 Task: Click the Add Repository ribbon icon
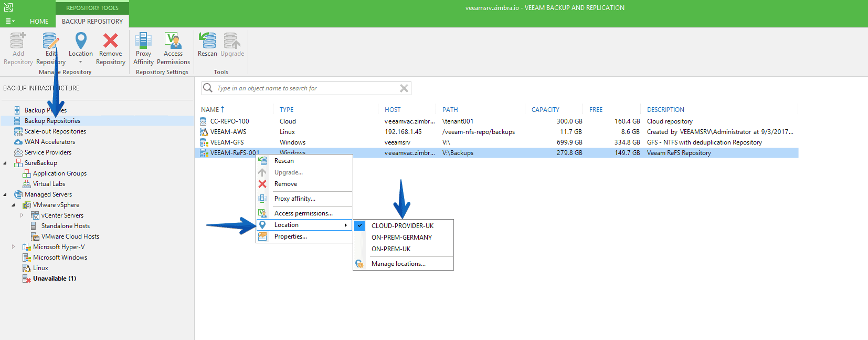click(x=18, y=40)
